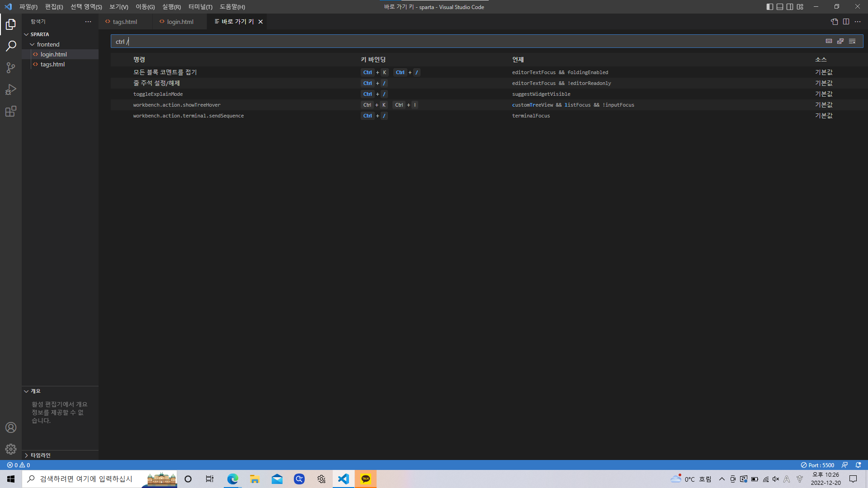Expand the 타임라인 timeline section
Image resolution: width=868 pixels, height=488 pixels.
click(x=60, y=455)
